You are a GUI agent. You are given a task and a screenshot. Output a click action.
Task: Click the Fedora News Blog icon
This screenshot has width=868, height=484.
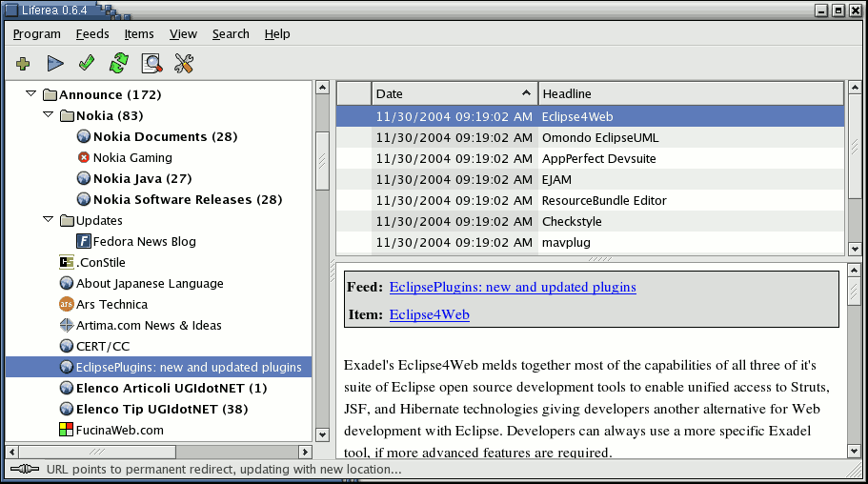[84, 241]
